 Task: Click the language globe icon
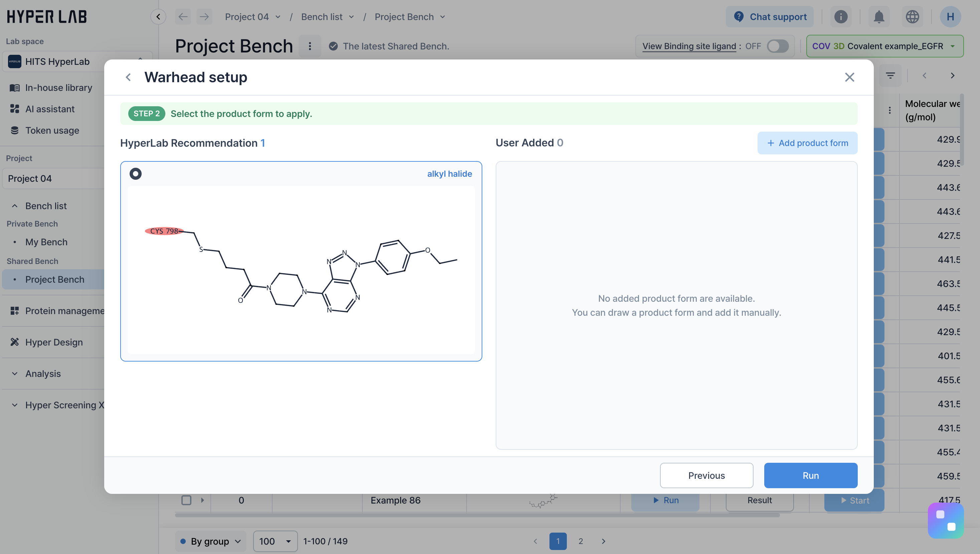coord(912,17)
